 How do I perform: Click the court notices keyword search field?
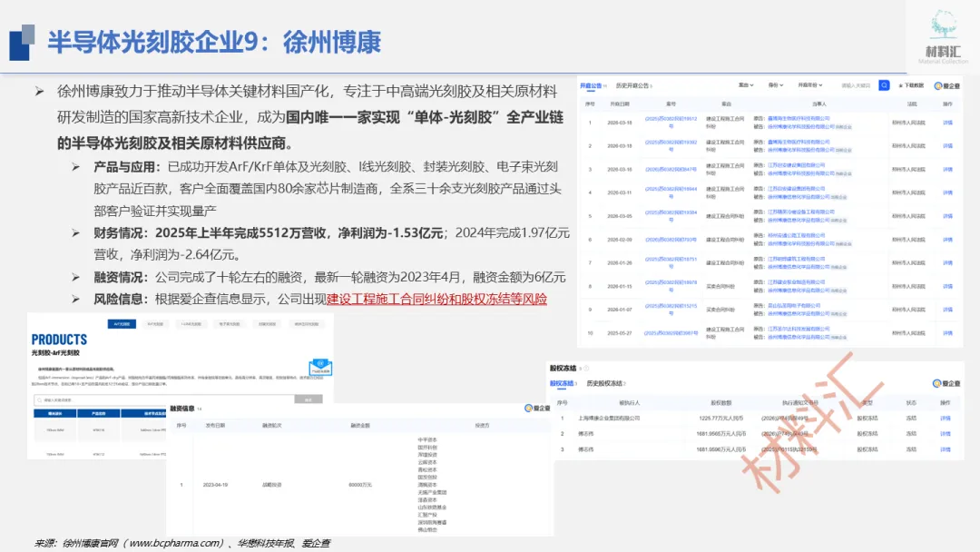point(858,85)
